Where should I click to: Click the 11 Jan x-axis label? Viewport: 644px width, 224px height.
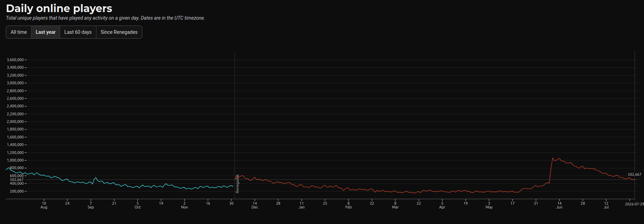point(302,205)
